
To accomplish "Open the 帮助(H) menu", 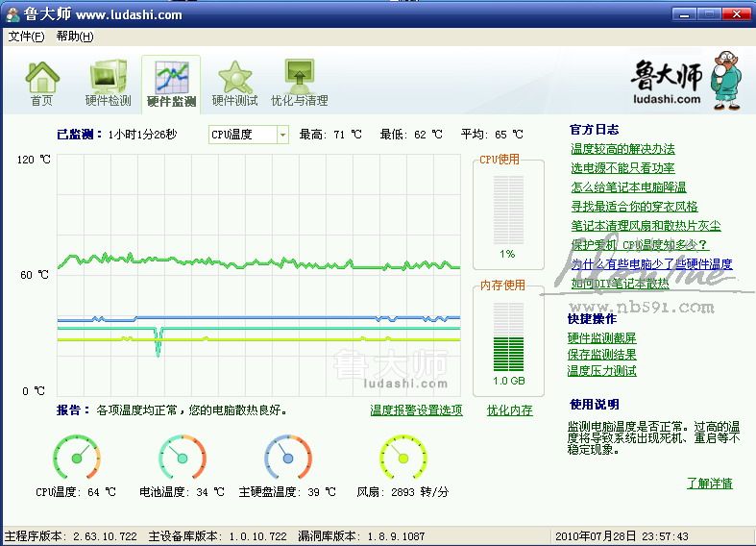I will pos(74,37).
